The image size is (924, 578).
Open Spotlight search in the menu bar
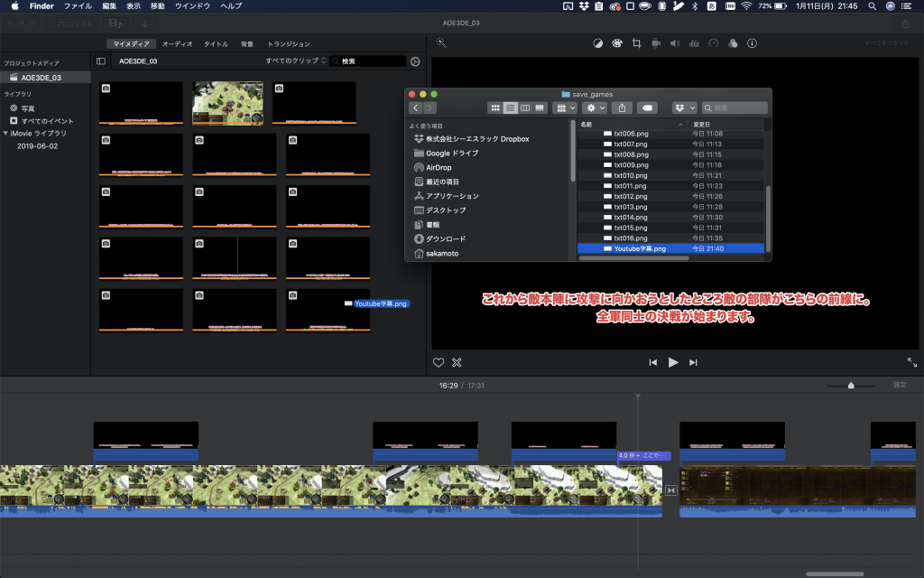click(873, 6)
